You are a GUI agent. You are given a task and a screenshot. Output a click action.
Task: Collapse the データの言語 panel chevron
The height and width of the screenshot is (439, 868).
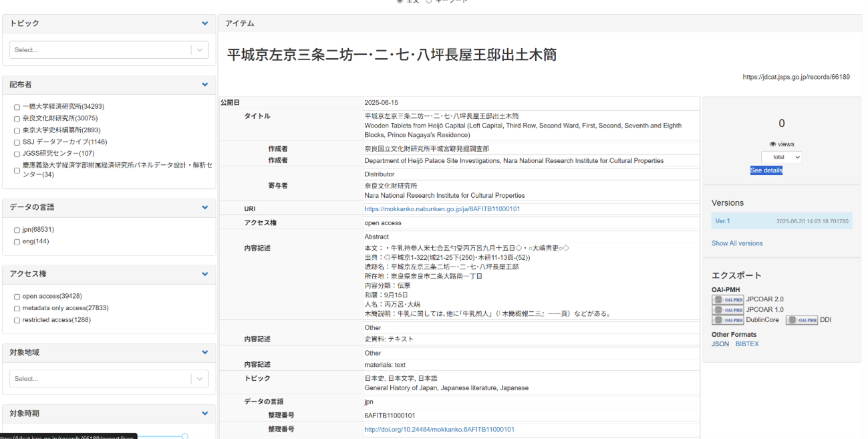pos(205,207)
